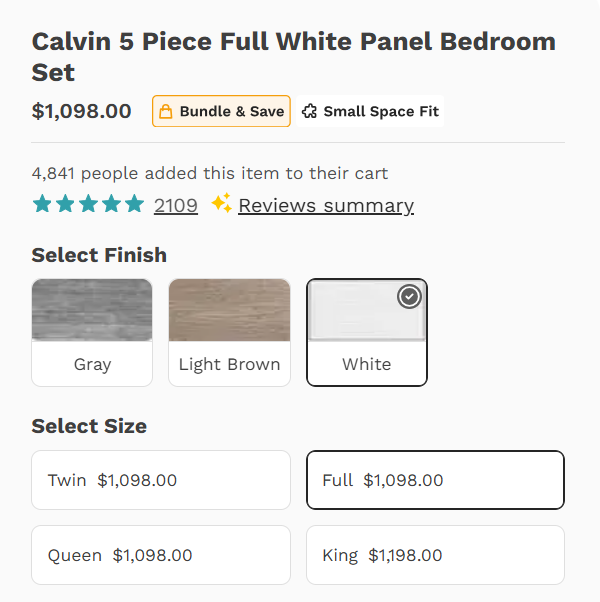Click the checkmark icon on White finish
600x602 pixels.
coord(409,297)
